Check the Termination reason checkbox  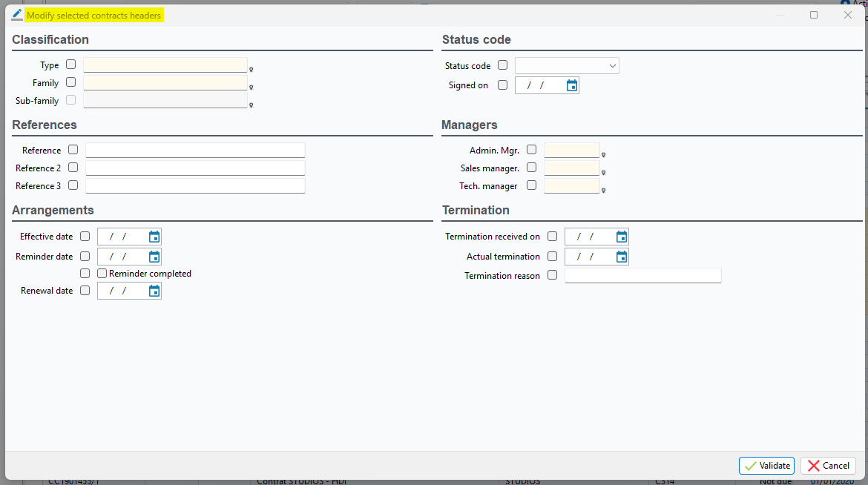[552, 275]
